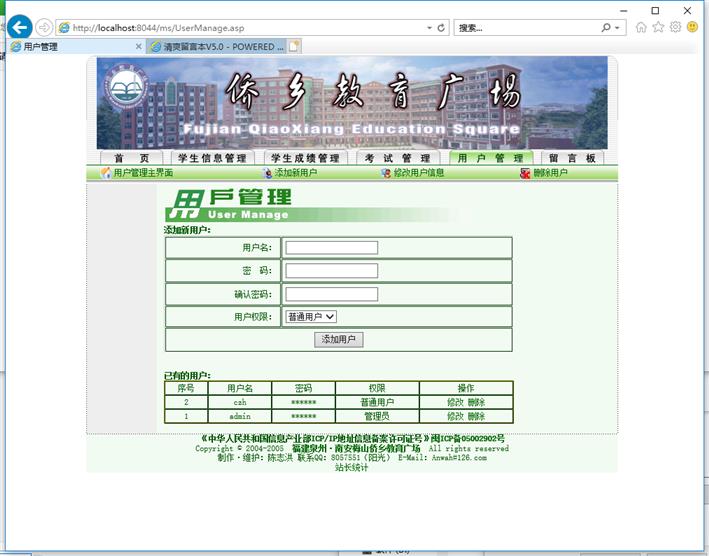This screenshot has height=556, width=709.
Task: Open the favorites star icon
Action: point(659,28)
